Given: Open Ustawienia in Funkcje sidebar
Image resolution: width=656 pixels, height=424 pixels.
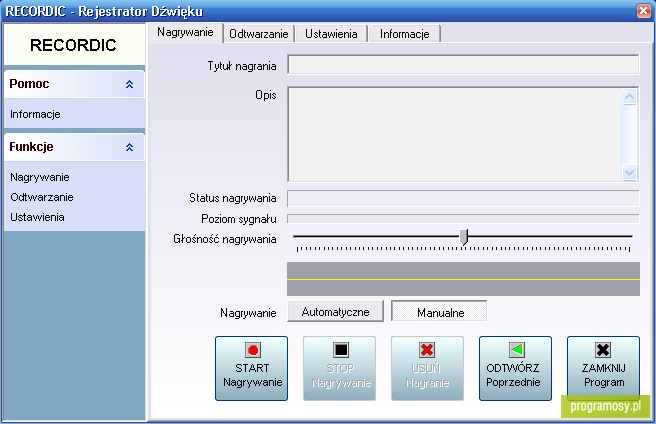Looking at the screenshot, I should click(x=37, y=217).
